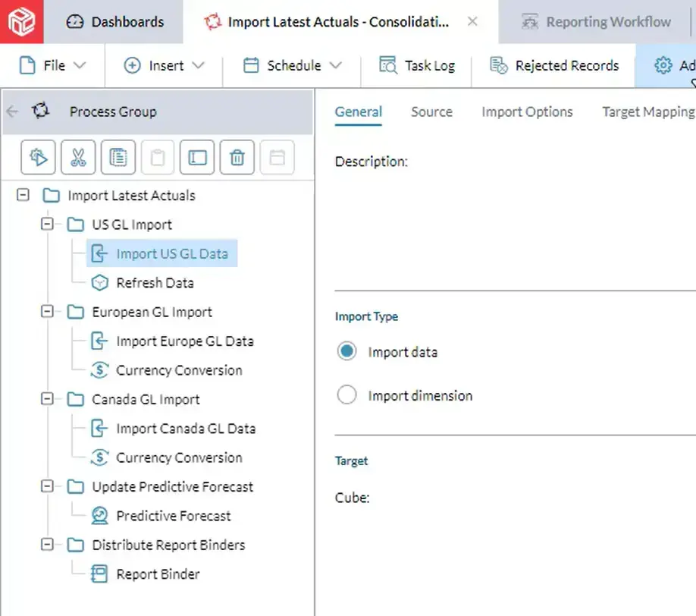Image resolution: width=696 pixels, height=616 pixels.
Task: Click the scissors cut icon
Action: (x=78, y=157)
